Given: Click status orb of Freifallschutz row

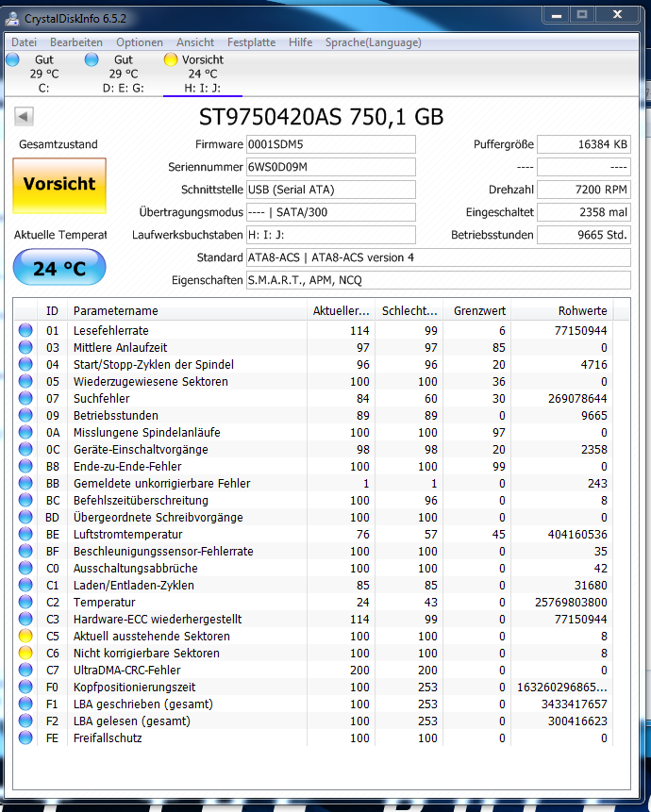Looking at the screenshot, I should coord(25,737).
